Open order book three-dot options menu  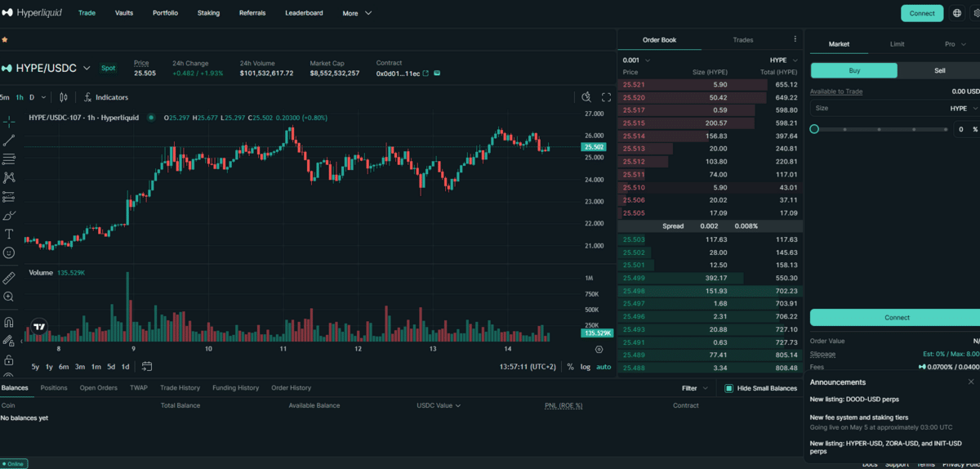click(x=795, y=39)
